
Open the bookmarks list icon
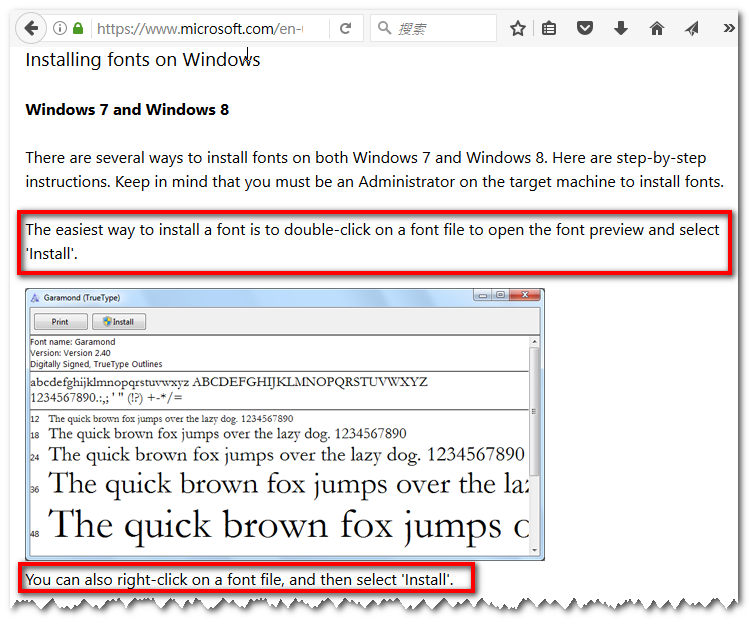[549, 29]
